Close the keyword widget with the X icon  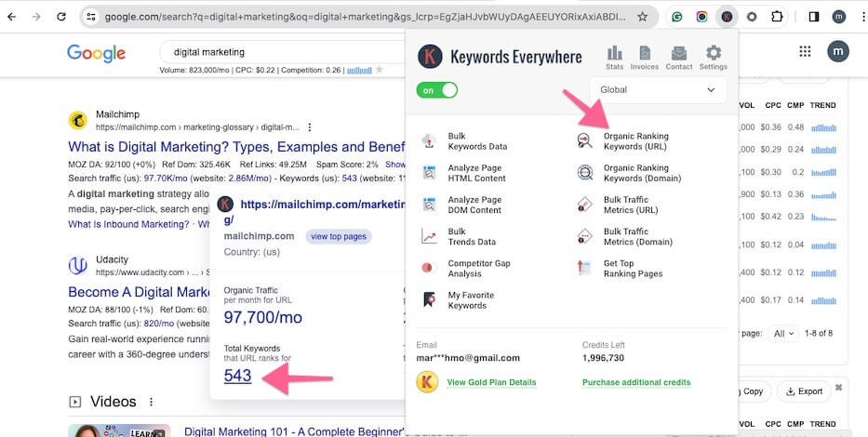pos(838,387)
